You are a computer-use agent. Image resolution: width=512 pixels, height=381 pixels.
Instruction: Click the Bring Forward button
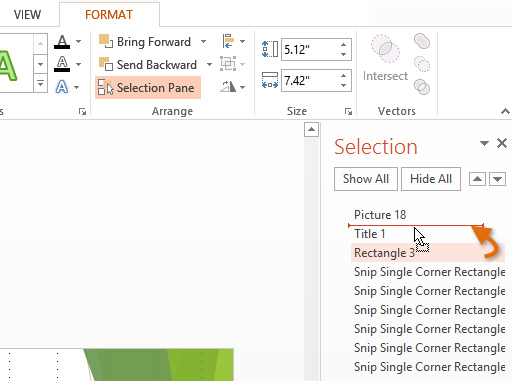pos(145,42)
